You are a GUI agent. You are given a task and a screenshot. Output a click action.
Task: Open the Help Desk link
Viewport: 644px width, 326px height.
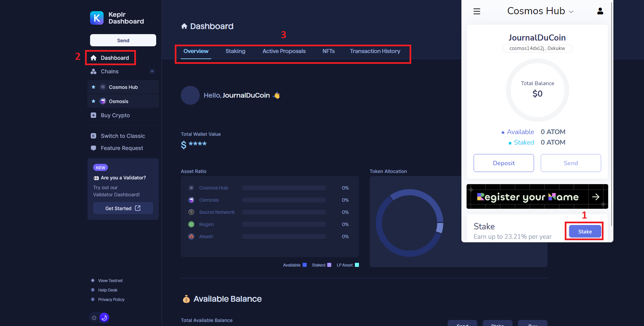pos(108,290)
